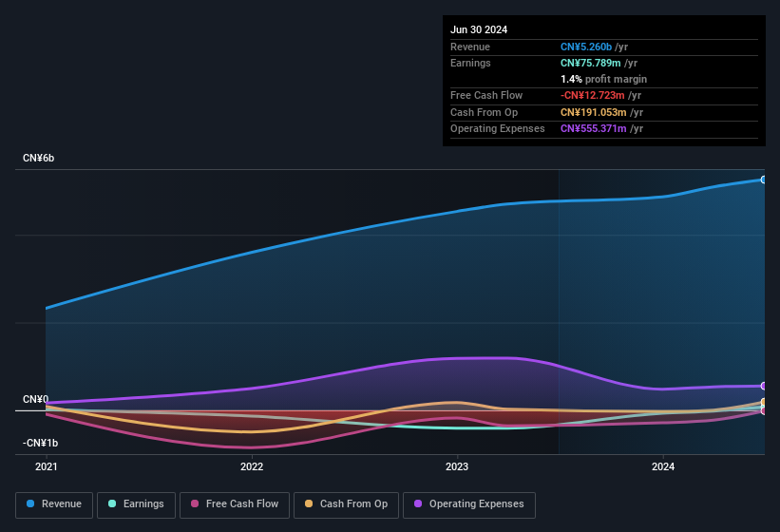The height and width of the screenshot is (532, 780).
Task: Click the Operating Expenses end data point marker
Action: point(764,386)
